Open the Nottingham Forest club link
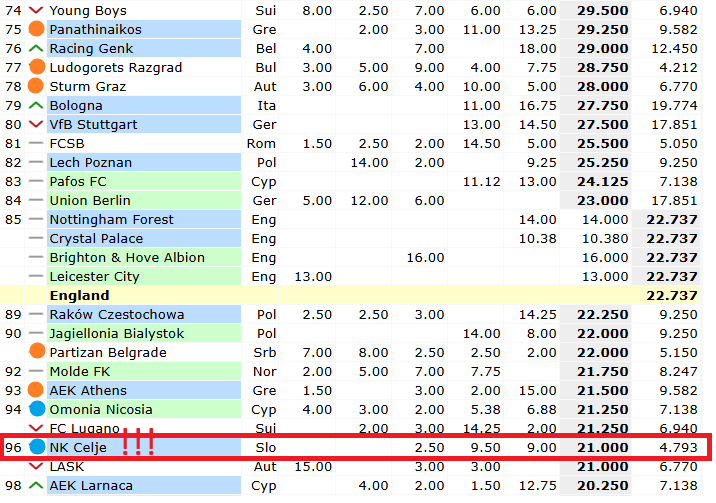The width and height of the screenshot is (716, 503). (111, 220)
